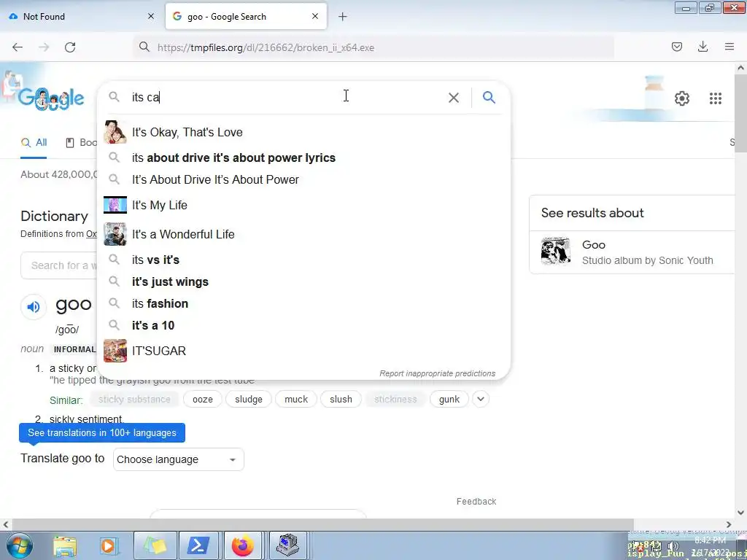
Task: Submit search with blue magnifier icon
Action: click(x=489, y=98)
